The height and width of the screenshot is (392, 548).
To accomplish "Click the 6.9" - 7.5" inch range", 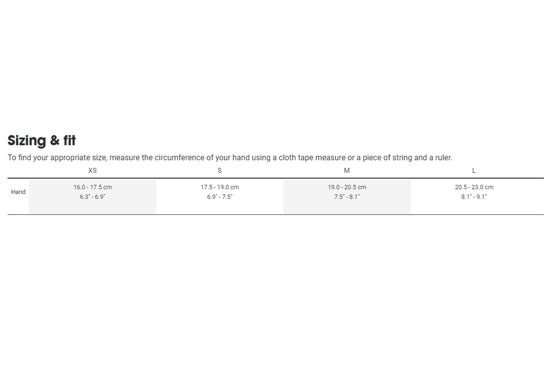I will [220, 197].
